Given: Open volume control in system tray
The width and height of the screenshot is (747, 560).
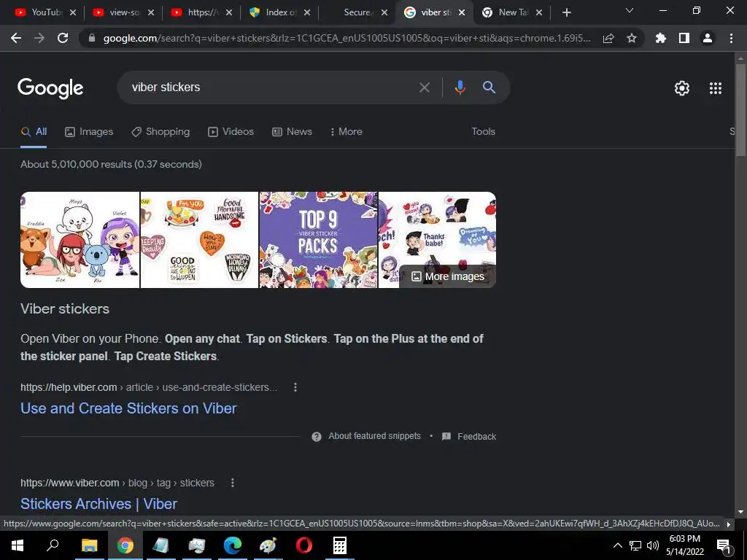Looking at the screenshot, I should pyautogui.click(x=653, y=545).
